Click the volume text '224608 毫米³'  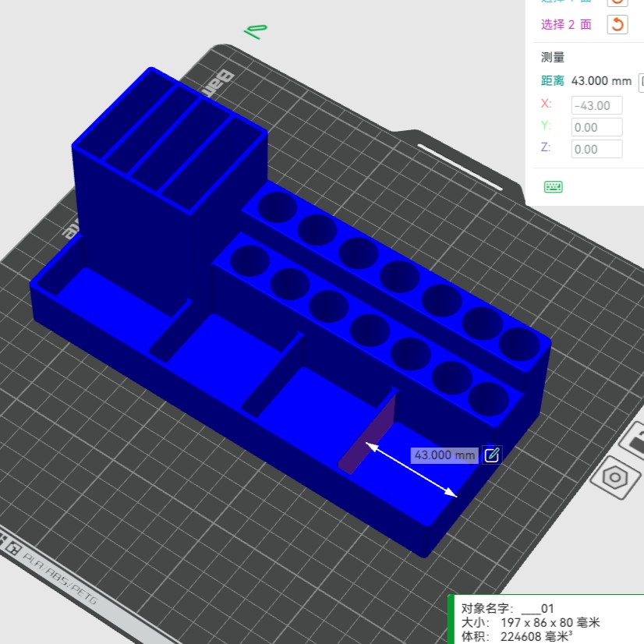click(536, 636)
